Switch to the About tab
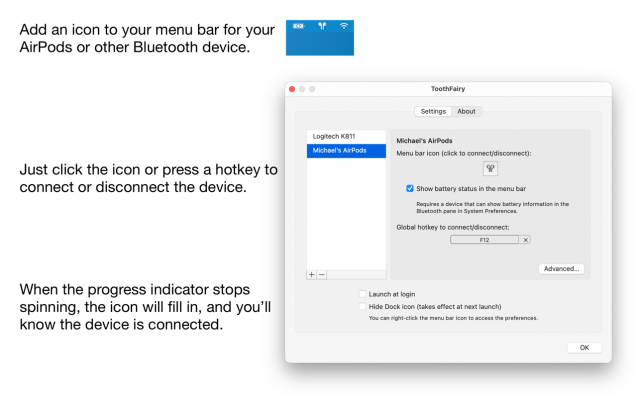This screenshot has width=640, height=400. [466, 111]
